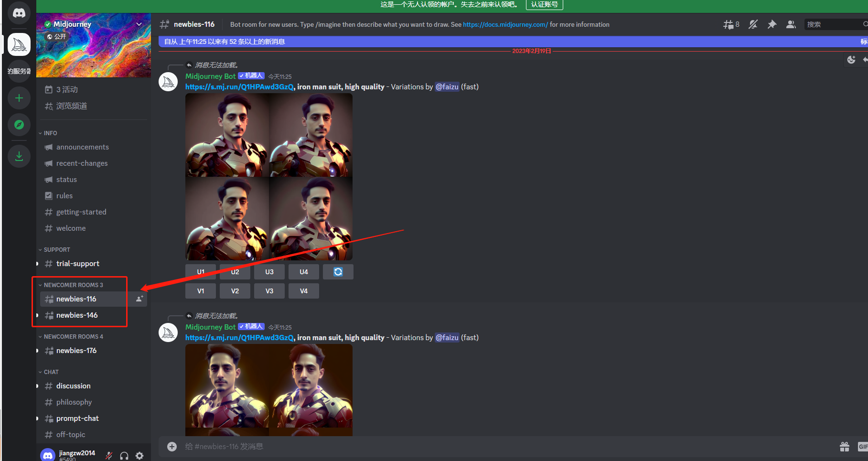868x461 pixels.
Task: Click the U3 upscale button
Action: (269, 272)
